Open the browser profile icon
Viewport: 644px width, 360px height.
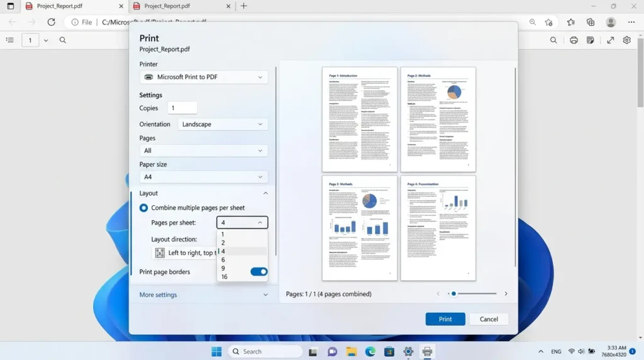click(611, 22)
